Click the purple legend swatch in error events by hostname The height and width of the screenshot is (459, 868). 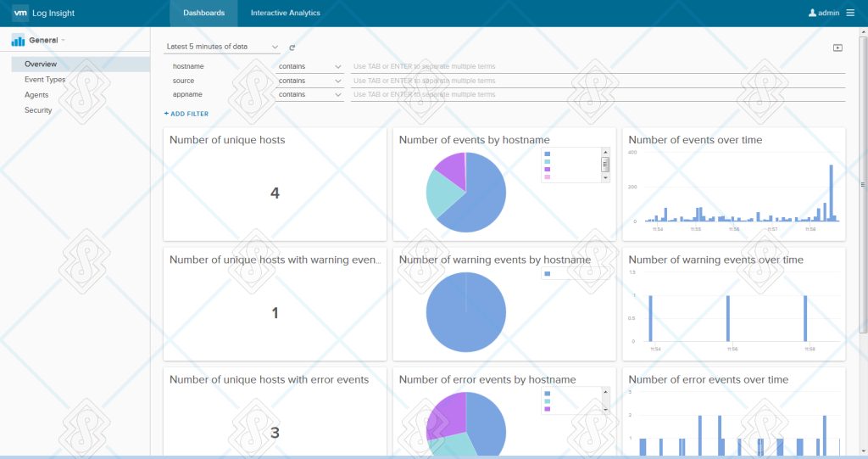(548, 409)
